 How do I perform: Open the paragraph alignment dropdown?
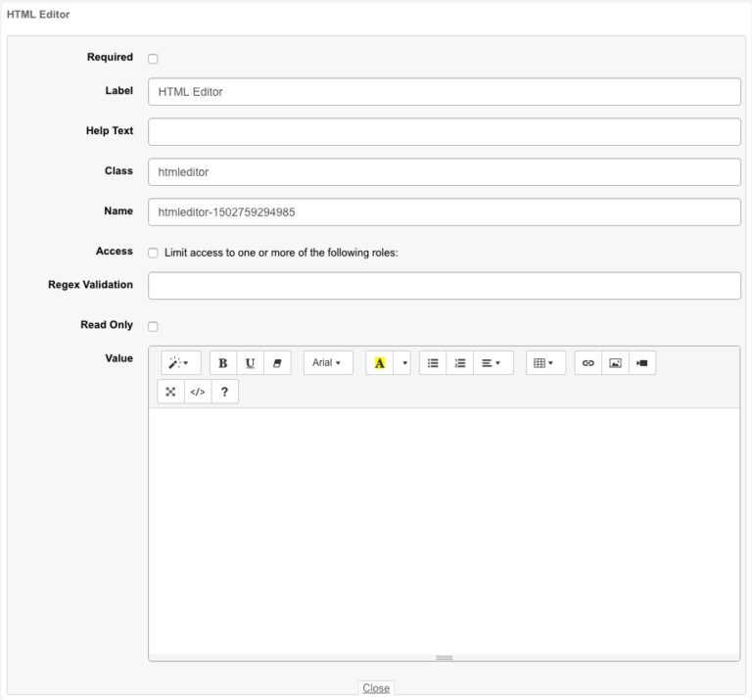coord(493,363)
